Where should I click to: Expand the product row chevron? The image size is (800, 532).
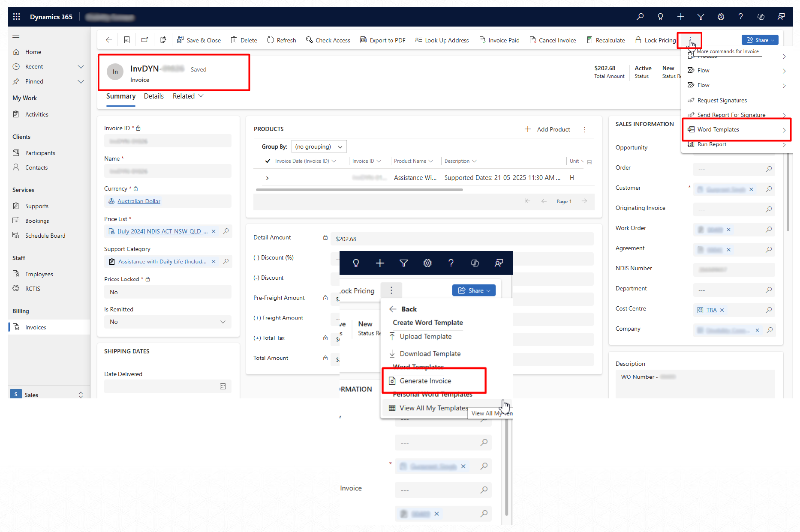coord(268,178)
